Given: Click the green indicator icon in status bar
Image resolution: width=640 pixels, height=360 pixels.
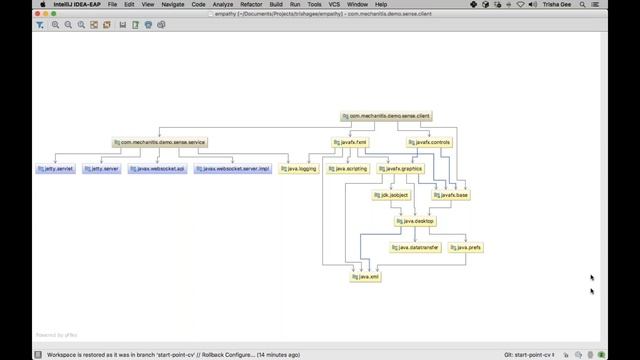Looking at the screenshot, I should pos(602,355).
